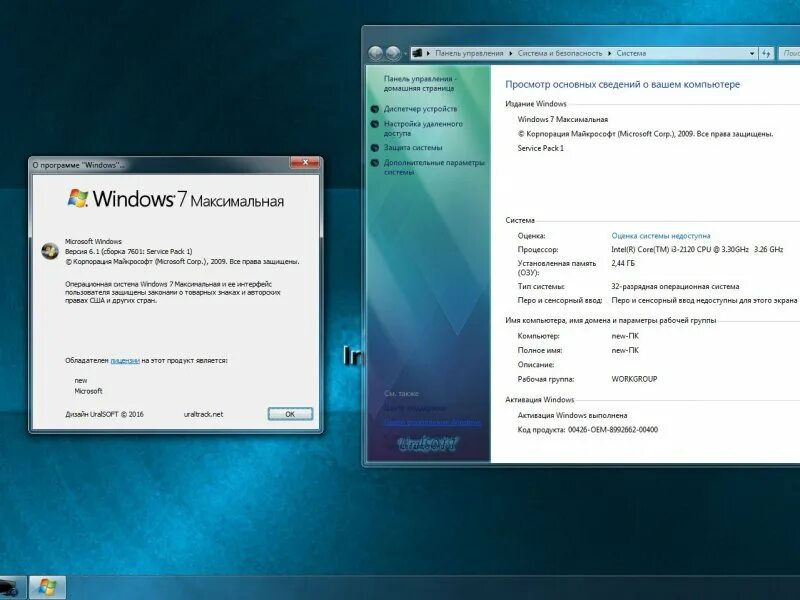Click licensee 'Microsoft' under 'new' in About dialog

tap(88, 391)
